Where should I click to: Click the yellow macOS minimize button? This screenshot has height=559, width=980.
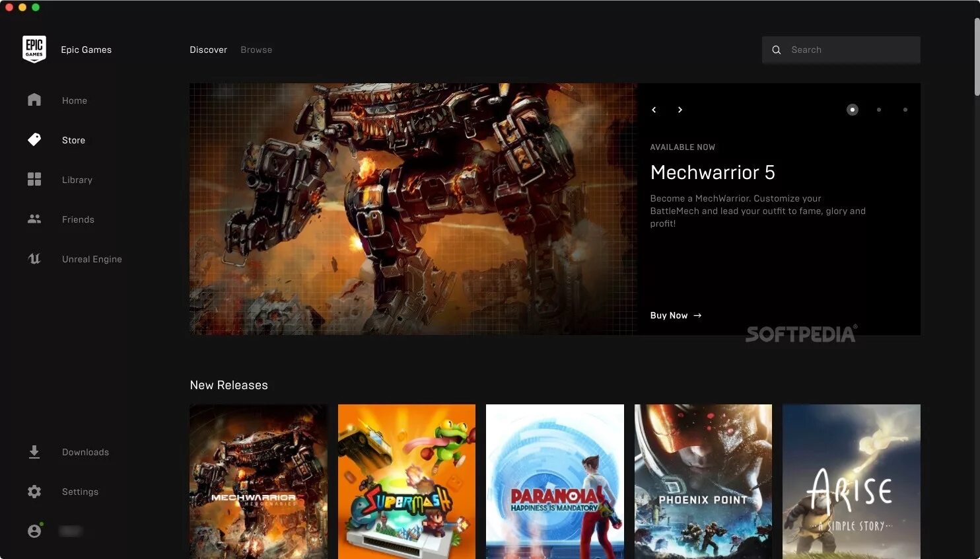(22, 7)
